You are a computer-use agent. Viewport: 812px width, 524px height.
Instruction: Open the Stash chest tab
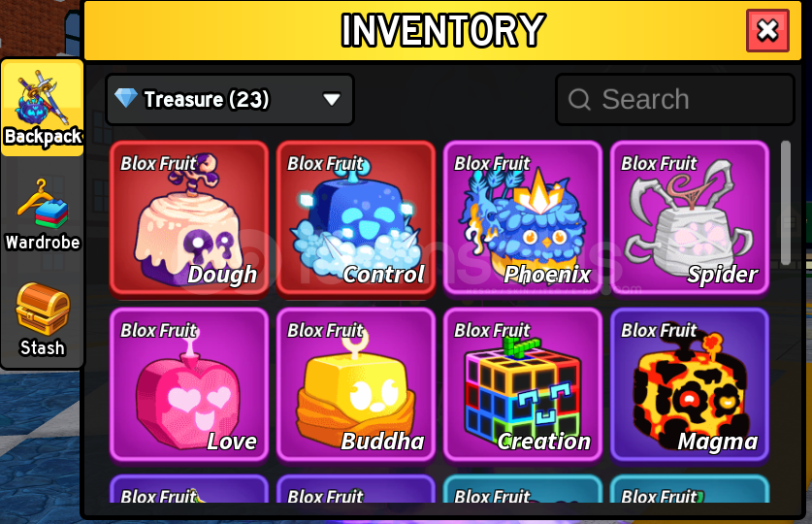pos(43,319)
